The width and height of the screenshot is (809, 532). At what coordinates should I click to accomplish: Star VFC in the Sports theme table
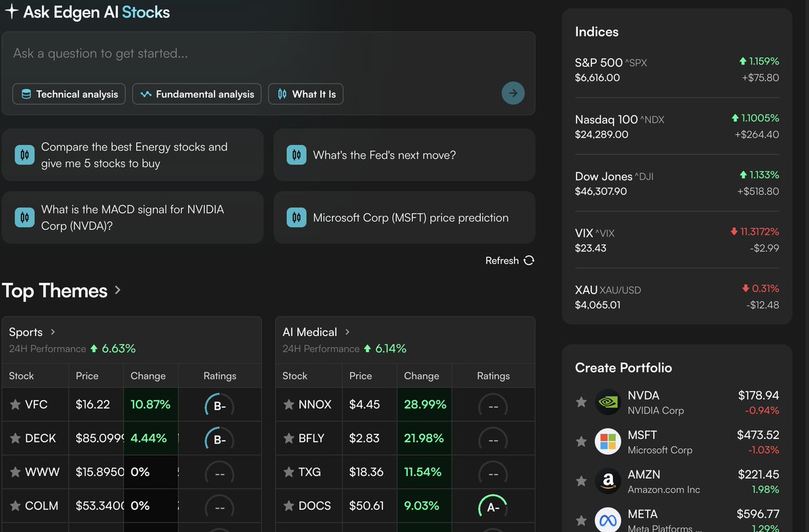click(15, 405)
